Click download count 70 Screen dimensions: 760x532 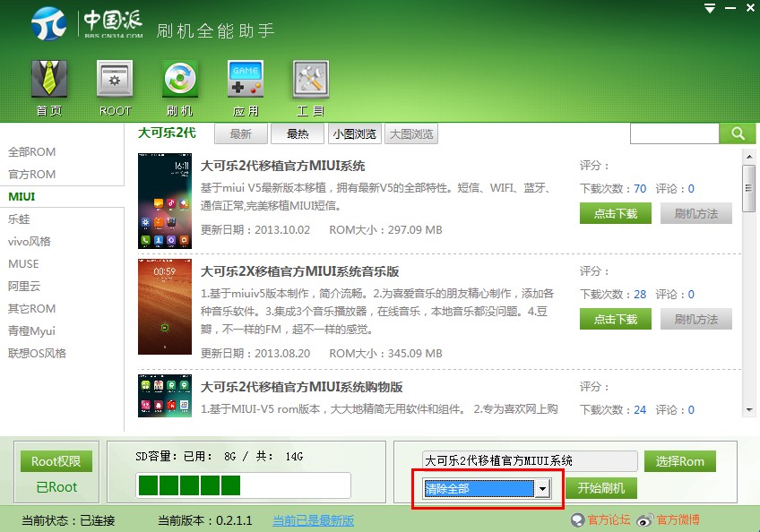pos(640,188)
